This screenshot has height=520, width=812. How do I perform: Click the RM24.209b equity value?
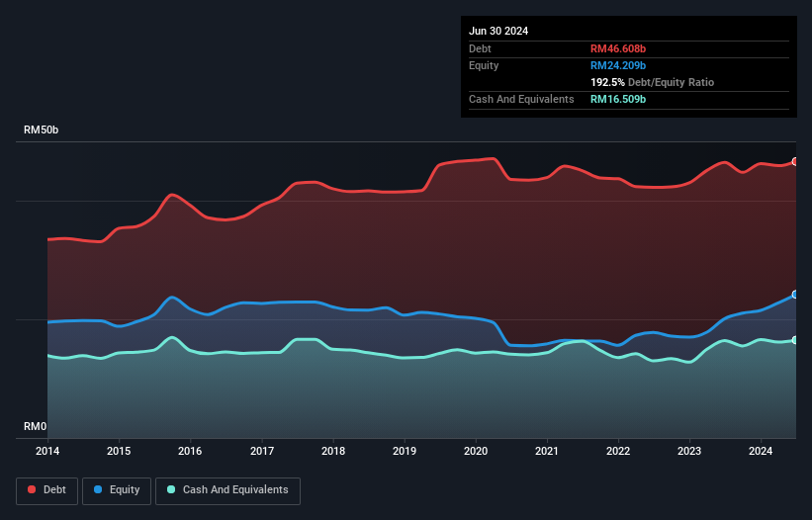click(618, 65)
